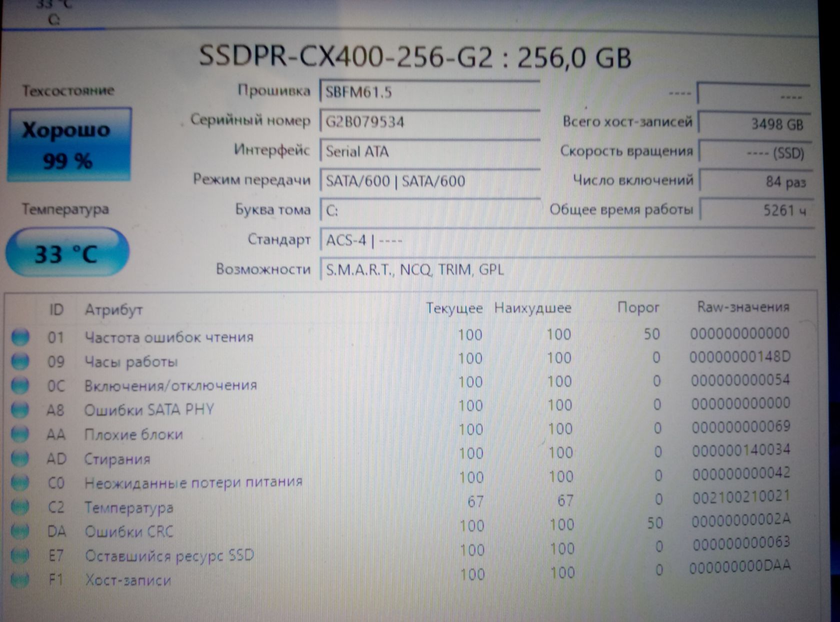Screen dimensions: 840x622
Task: Click the drive letter C: field
Action: (x=429, y=210)
